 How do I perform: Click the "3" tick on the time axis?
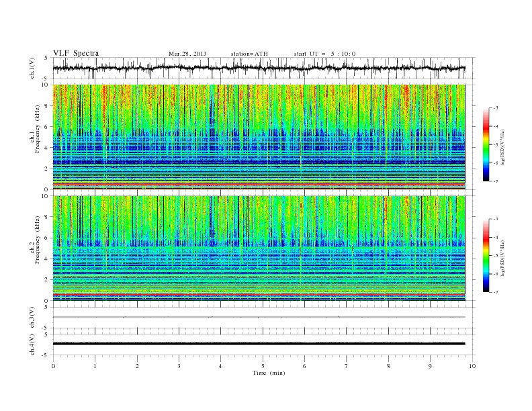click(x=179, y=366)
